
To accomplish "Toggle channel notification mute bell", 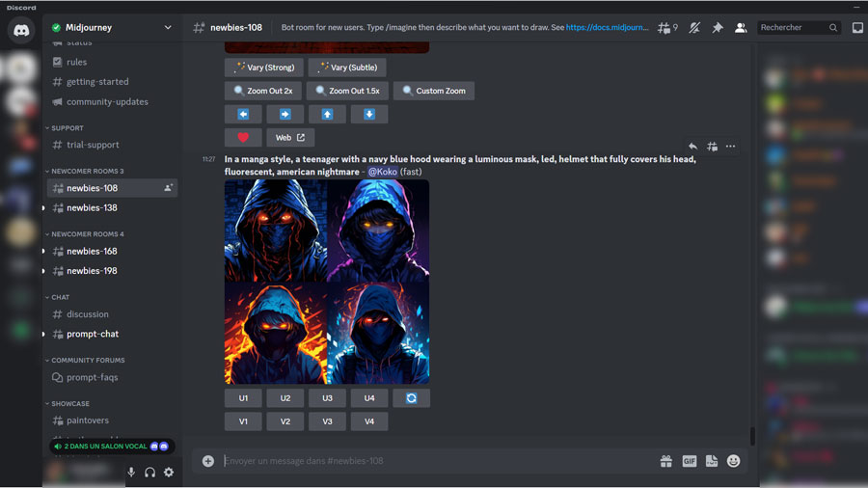I will coord(693,28).
